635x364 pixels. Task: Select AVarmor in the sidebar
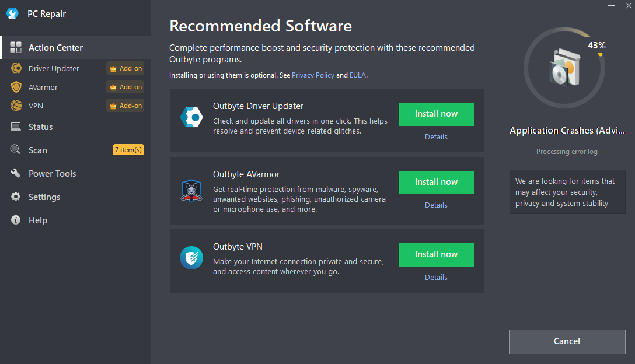click(76, 87)
